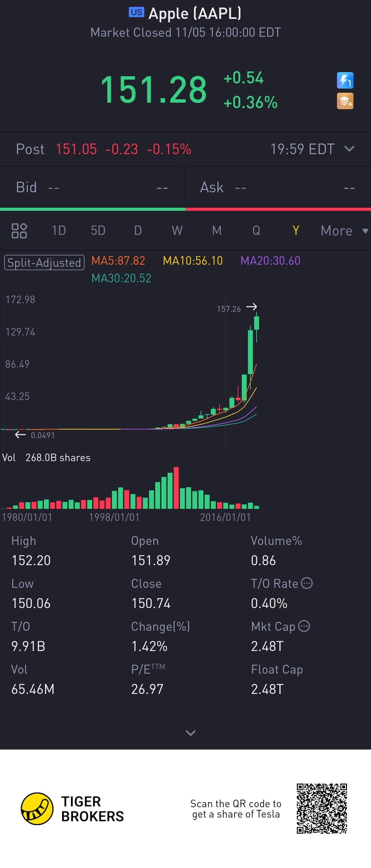This screenshot has width=371, height=868.
Task: Tap the 1998/01/01 date axis label
Action: (x=114, y=517)
